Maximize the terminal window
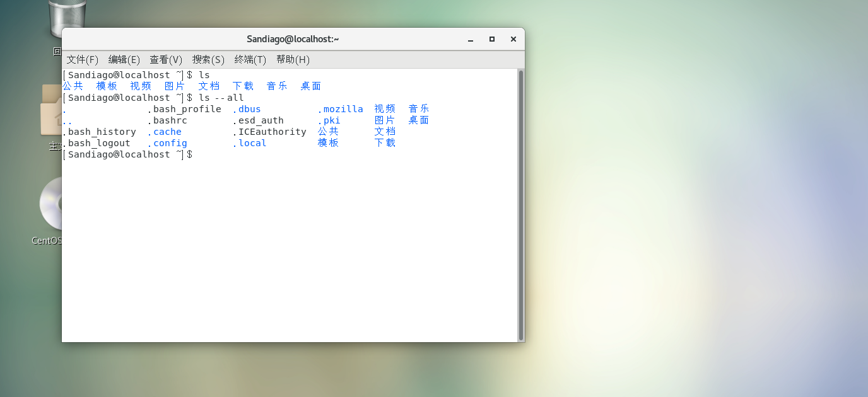The width and height of the screenshot is (868, 397). 492,39
